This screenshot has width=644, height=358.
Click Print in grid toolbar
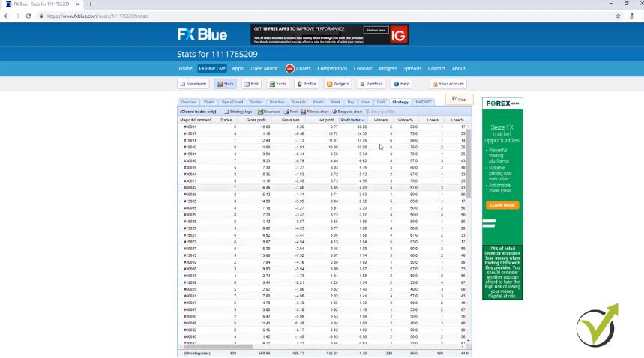click(290, 112)
